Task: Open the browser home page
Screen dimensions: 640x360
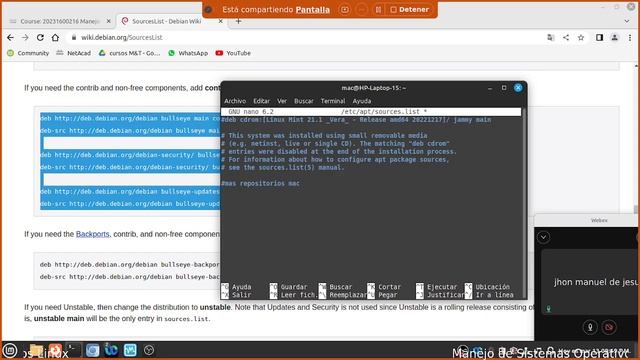Action: (55, 38)
